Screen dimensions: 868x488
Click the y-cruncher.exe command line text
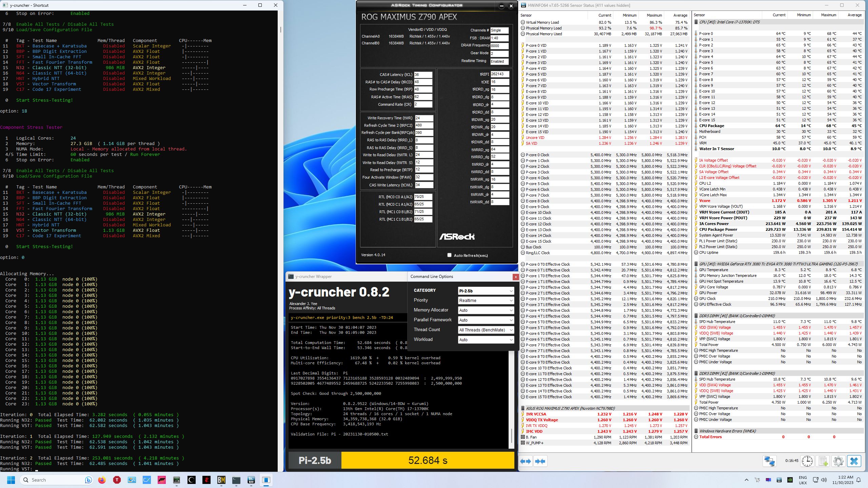point(342,318)
